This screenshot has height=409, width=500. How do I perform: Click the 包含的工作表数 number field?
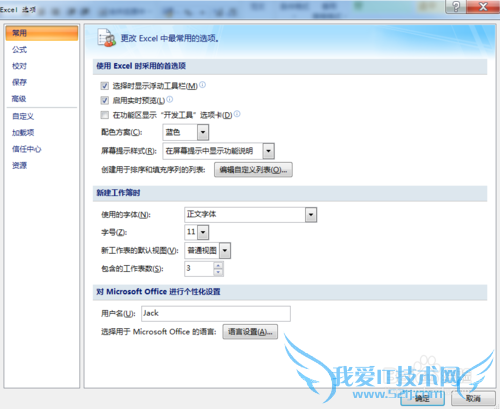tap(199, 269)
